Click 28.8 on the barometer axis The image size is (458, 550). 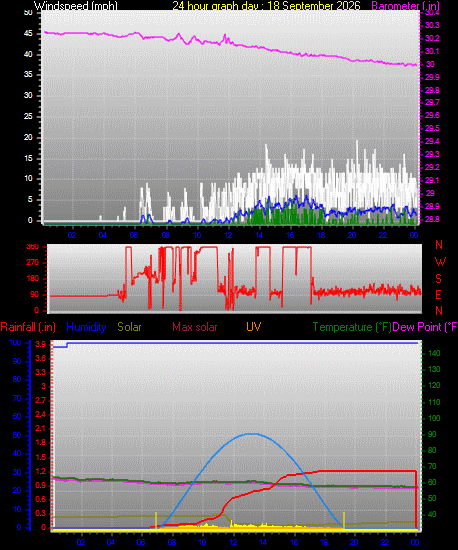[432, 219]
